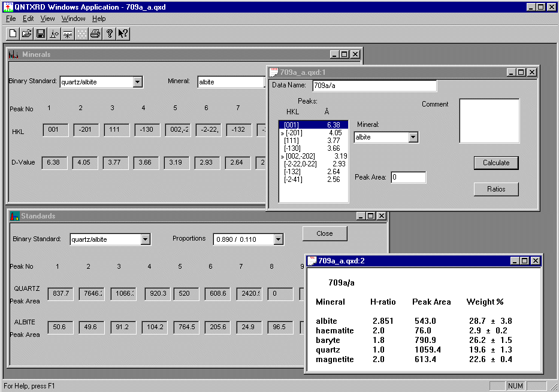The image size is (559, 392).
Task: Expand Binary Standard dropdown in Minerals window
Action: (x=137, y=82)
